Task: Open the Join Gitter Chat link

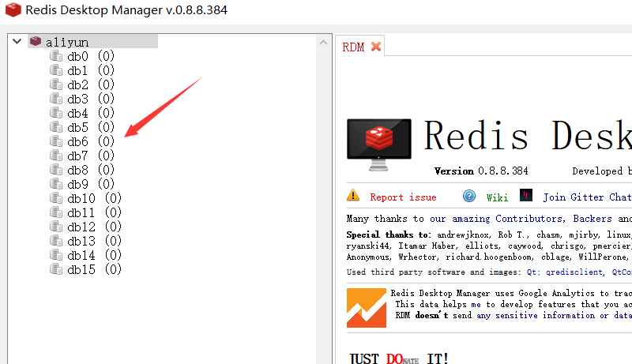Action: tap(587, 197)
